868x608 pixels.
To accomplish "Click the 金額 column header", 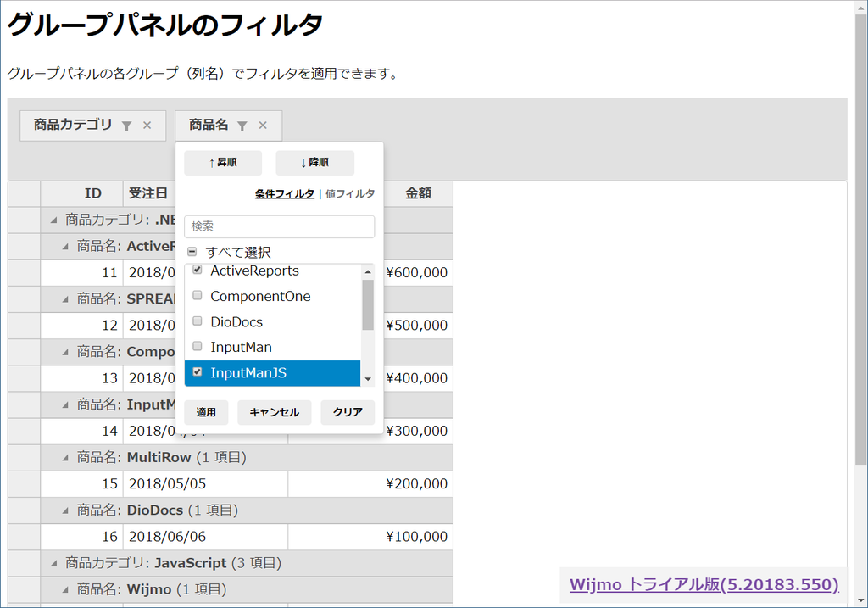I will (x=418, y=193).
